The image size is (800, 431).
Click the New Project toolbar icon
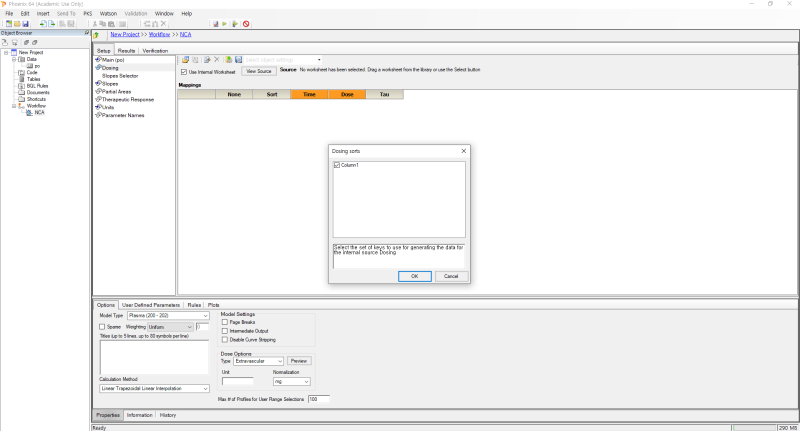(9, 24)
